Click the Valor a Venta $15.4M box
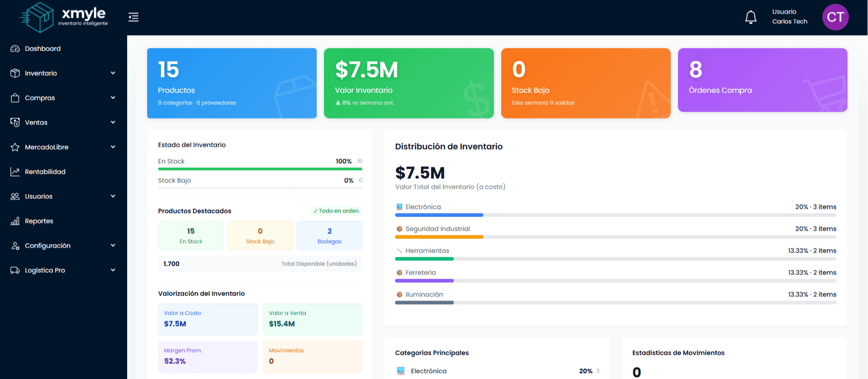 click(313, 320)
